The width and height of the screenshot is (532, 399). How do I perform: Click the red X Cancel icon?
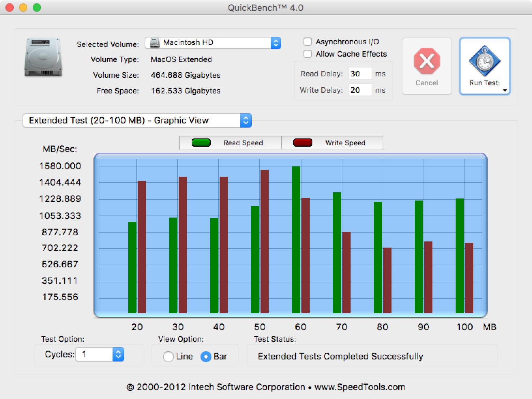click(x=427, y=61)
